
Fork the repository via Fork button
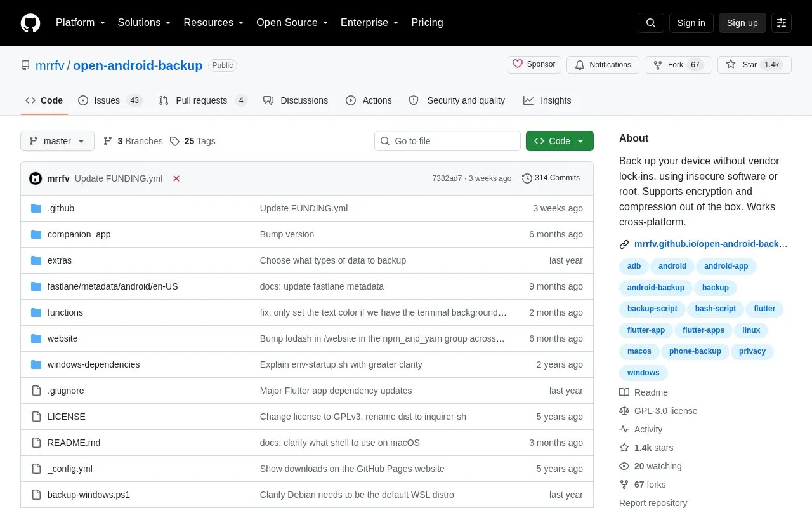pos(678,65)
